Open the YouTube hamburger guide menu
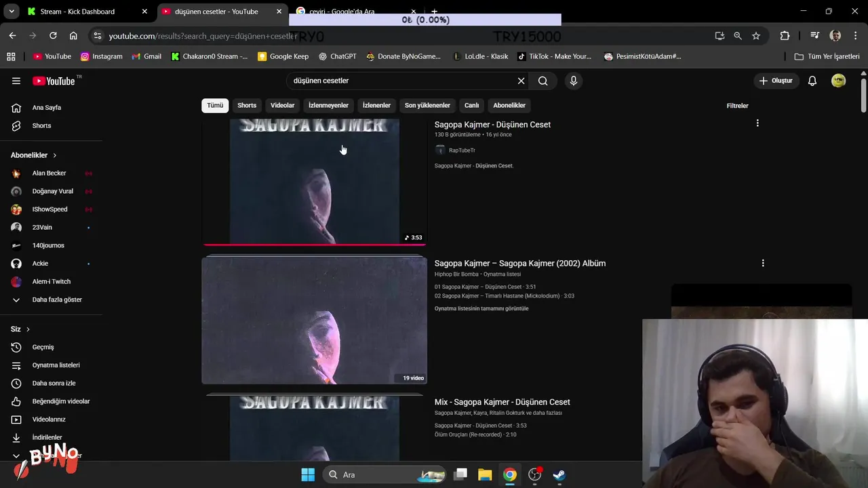Image resolution: width=868 pixels, height=488 pixels. [16, 81]
